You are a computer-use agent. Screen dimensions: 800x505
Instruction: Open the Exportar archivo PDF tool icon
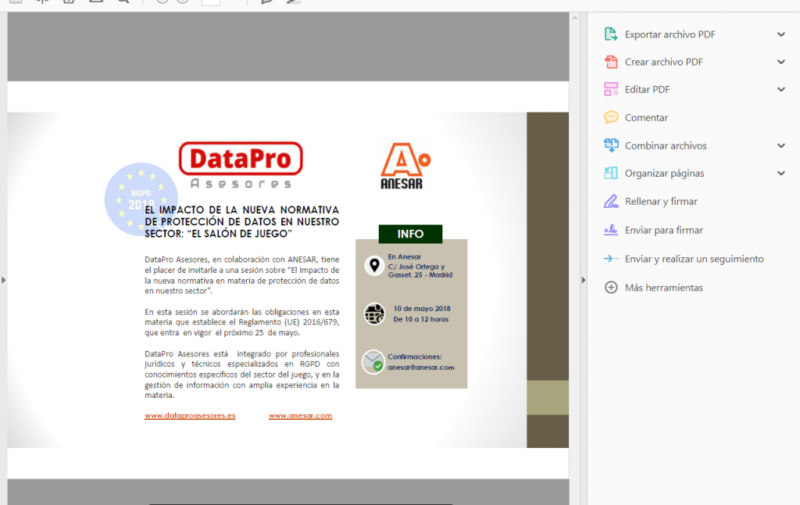tap(611, 34)
